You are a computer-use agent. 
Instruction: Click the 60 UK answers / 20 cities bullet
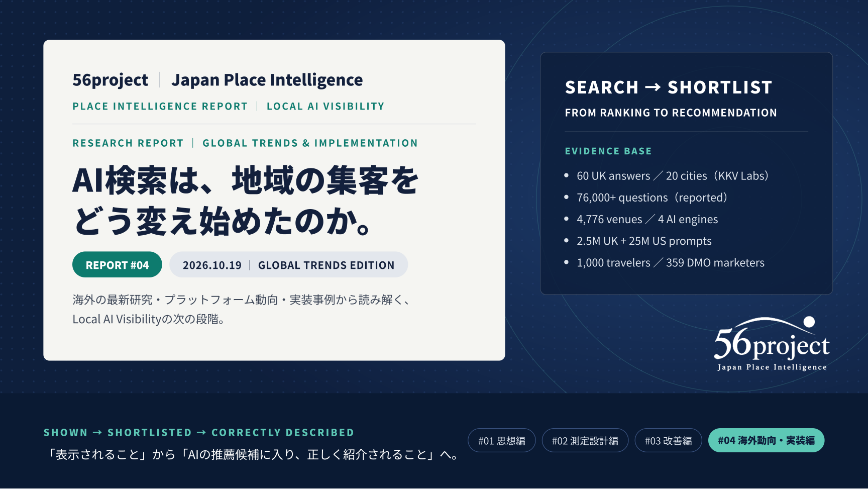[x=667, y=176]
